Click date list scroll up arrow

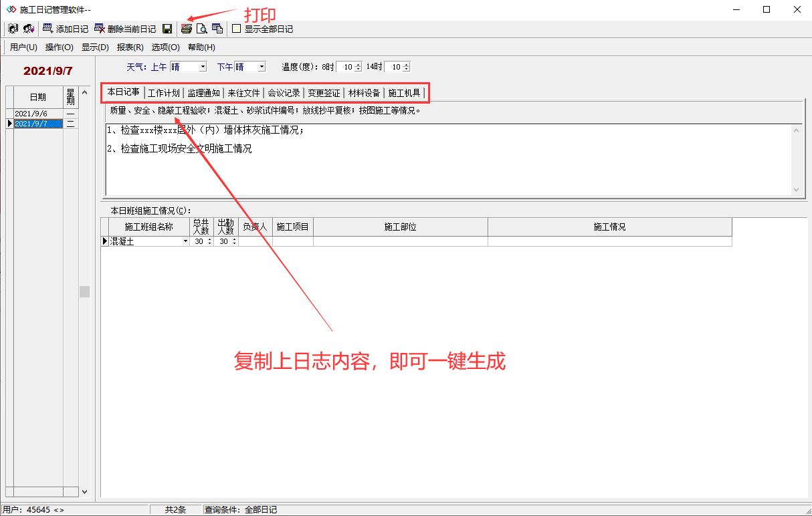point(84,92)
